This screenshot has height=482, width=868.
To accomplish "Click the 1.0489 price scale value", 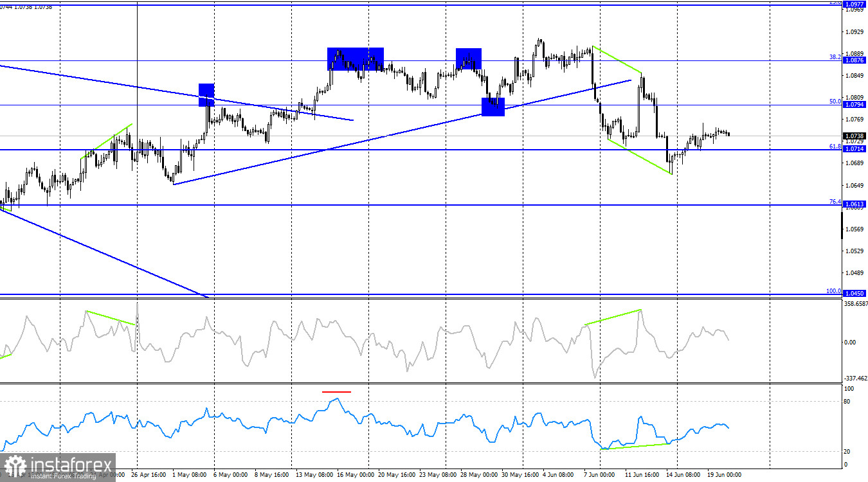I will coord(856,273).
